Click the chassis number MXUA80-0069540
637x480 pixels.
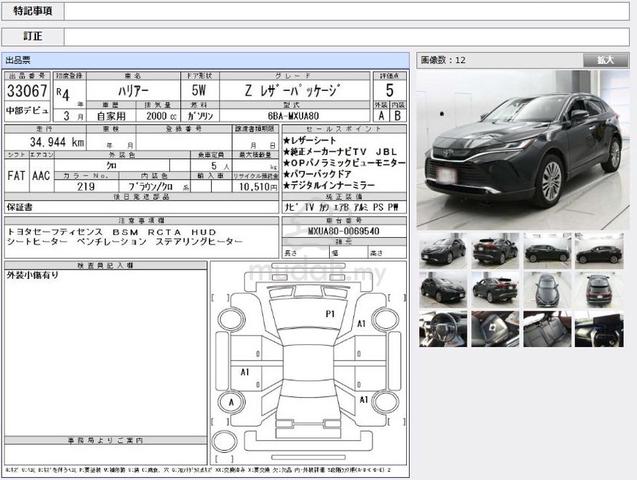(344, 231)
